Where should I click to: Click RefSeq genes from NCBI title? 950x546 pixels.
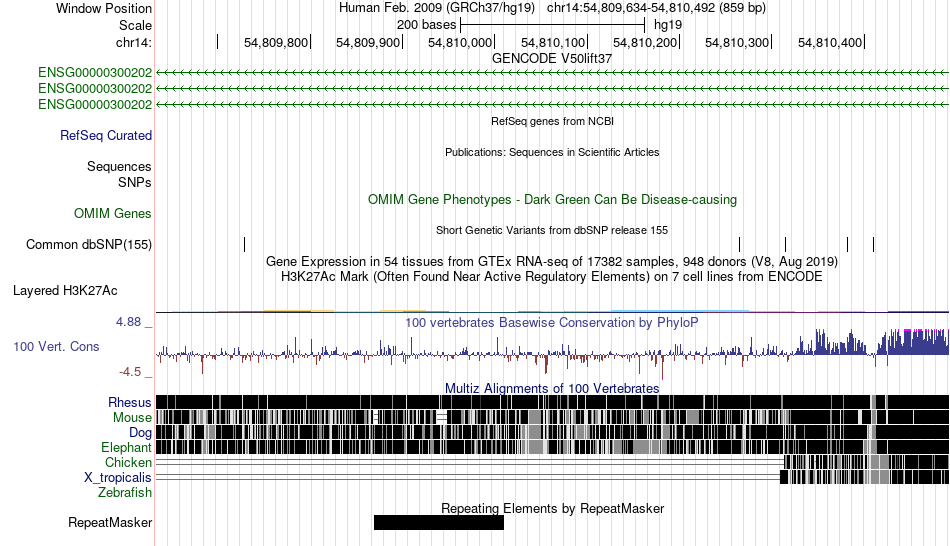coord(552,121)
